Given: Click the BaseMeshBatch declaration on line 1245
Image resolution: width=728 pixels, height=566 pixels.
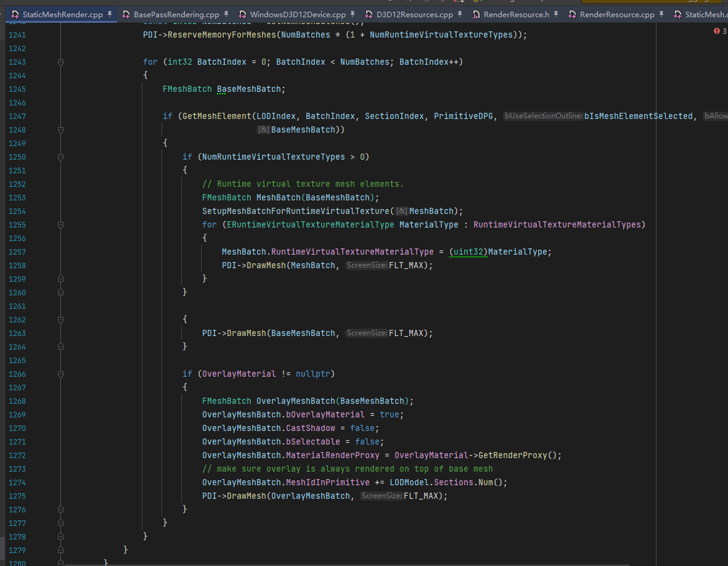Looking at the screenshot, I should tap(249, 89).
